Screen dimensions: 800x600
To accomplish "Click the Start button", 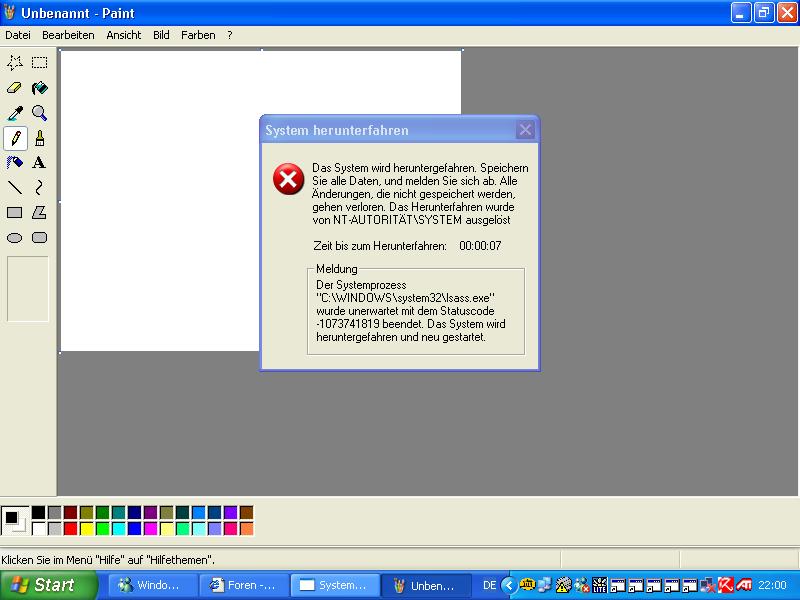I will click(48, 585).
